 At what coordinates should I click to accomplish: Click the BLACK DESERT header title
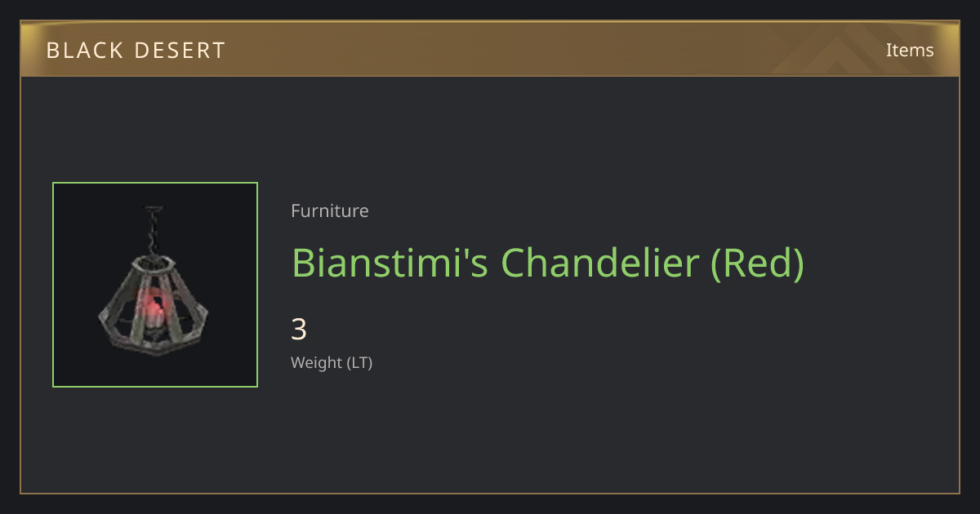(x=136, y=51)
